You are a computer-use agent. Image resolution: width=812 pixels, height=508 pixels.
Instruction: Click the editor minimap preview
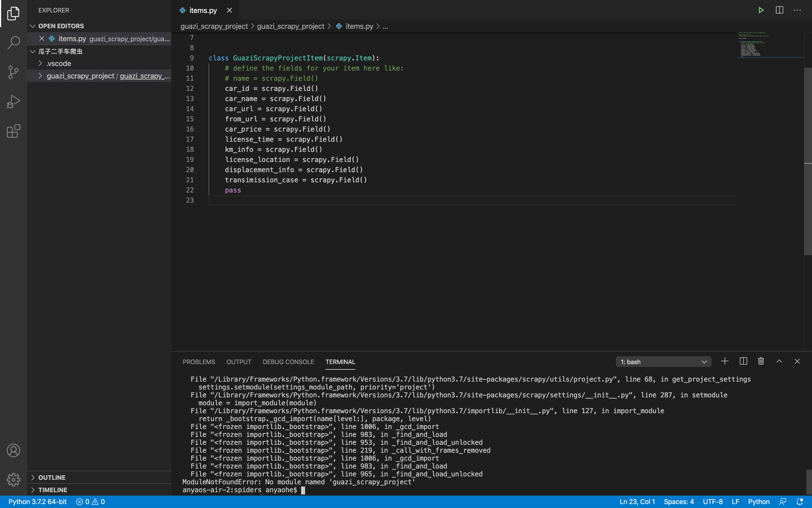click(x=771, y=45)
